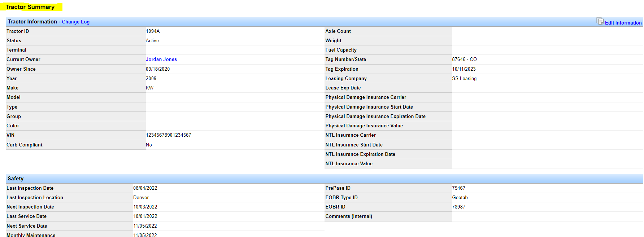Click the Current Owner label
This screenshot has height=237, width=644.
click(23, 60)
